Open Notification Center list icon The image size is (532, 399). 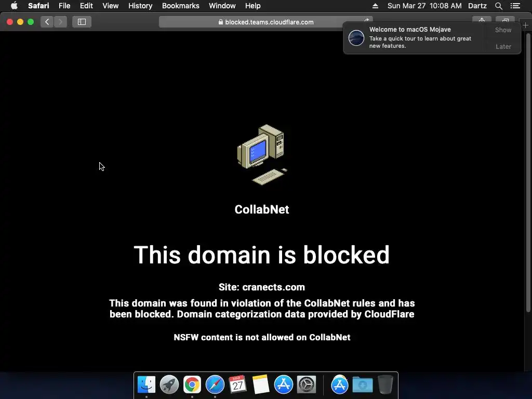coord(515,6)
